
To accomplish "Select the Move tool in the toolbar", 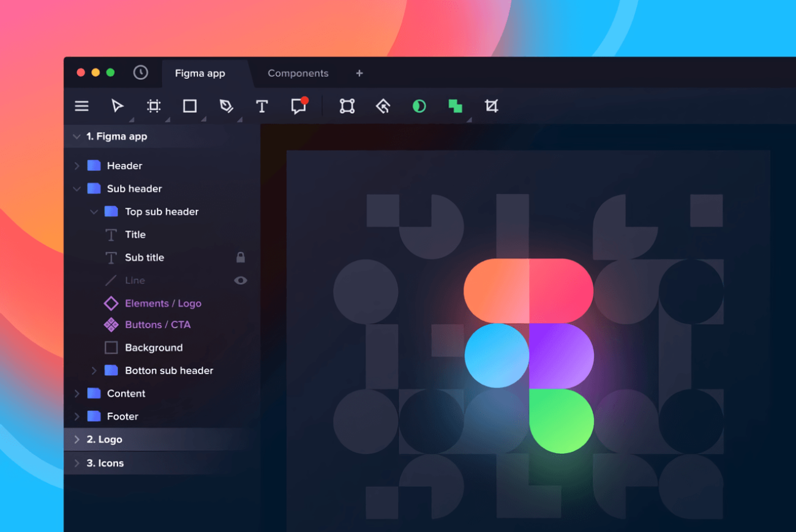I will (118, 106).
